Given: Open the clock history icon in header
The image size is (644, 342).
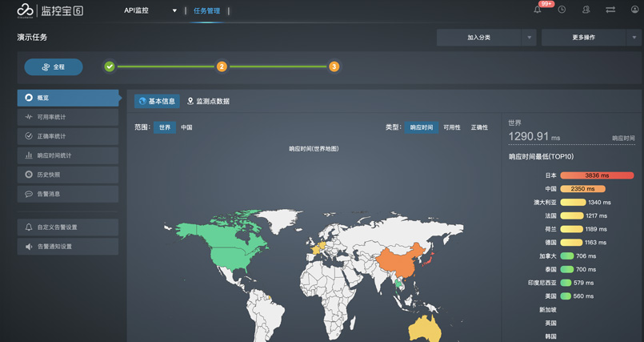Looking at the screenshot, I should click(562, 10).
